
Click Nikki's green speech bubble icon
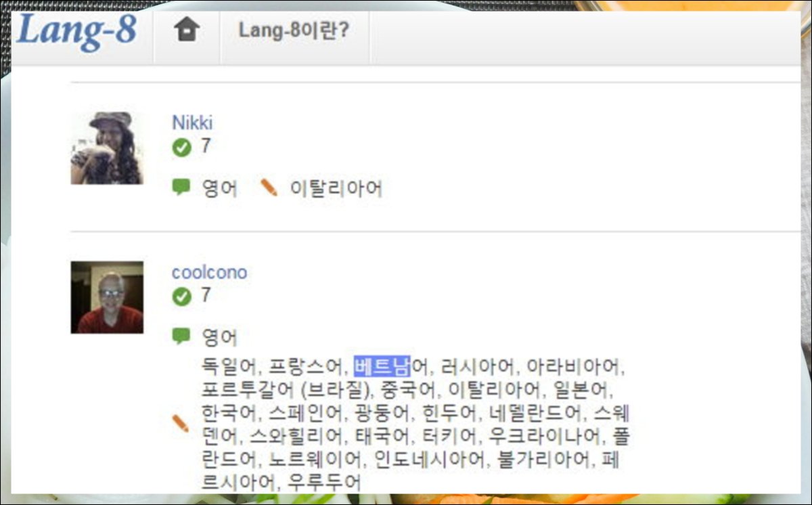tap(181, 187)
